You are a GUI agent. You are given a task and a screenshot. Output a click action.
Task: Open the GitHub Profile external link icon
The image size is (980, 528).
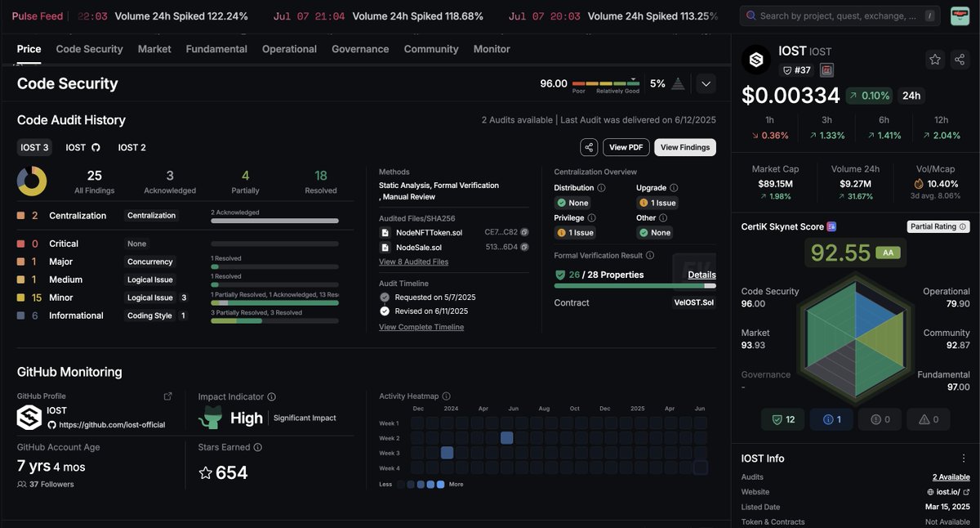pos(168,396)
